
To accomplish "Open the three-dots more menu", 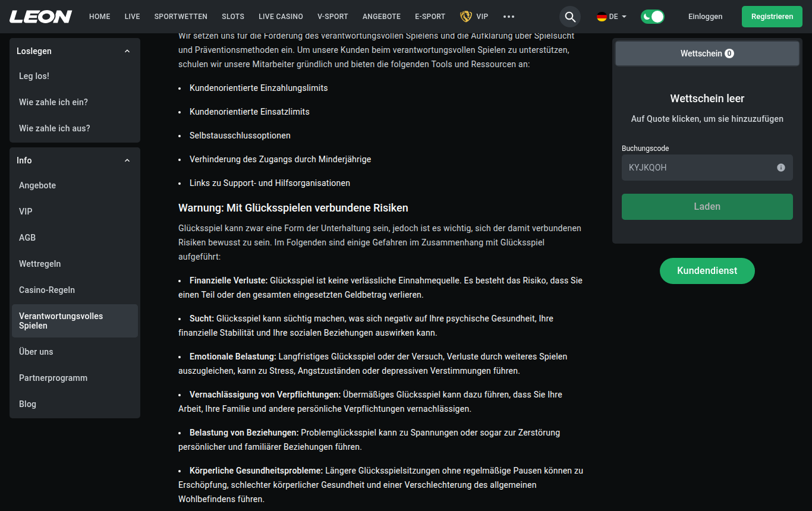I will [x=509, y=17].
